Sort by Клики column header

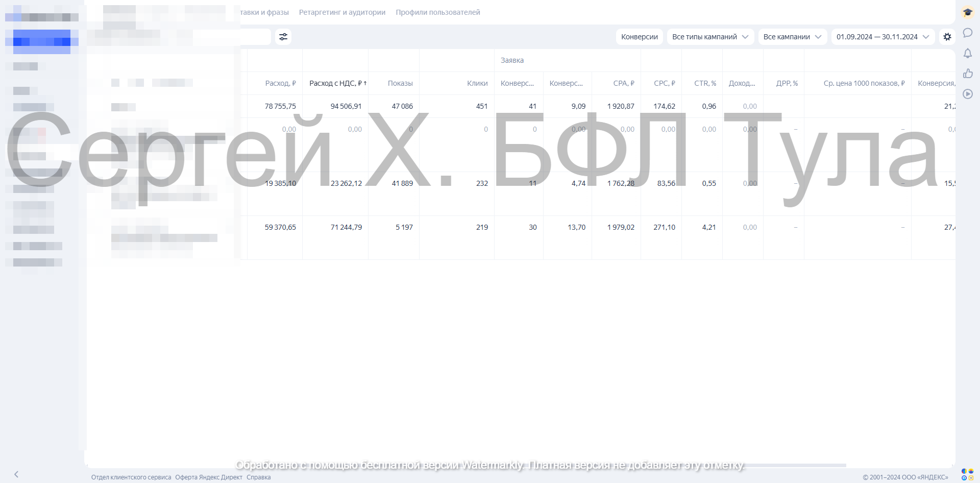[x=477, y=83]
